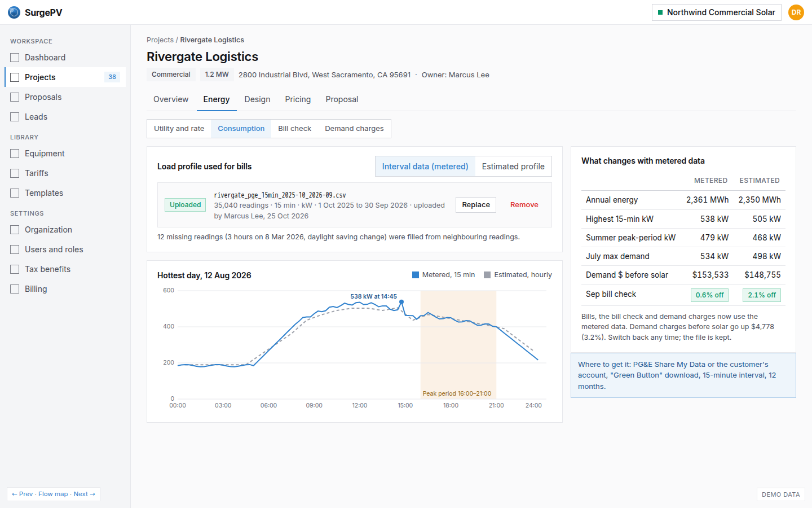Open the Equipment library icon
The image size is (812, 508).
[15, 154]
